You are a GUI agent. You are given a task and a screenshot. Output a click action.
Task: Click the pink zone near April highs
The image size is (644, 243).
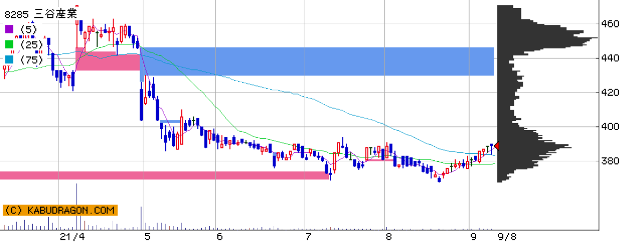tap(107, 61)
